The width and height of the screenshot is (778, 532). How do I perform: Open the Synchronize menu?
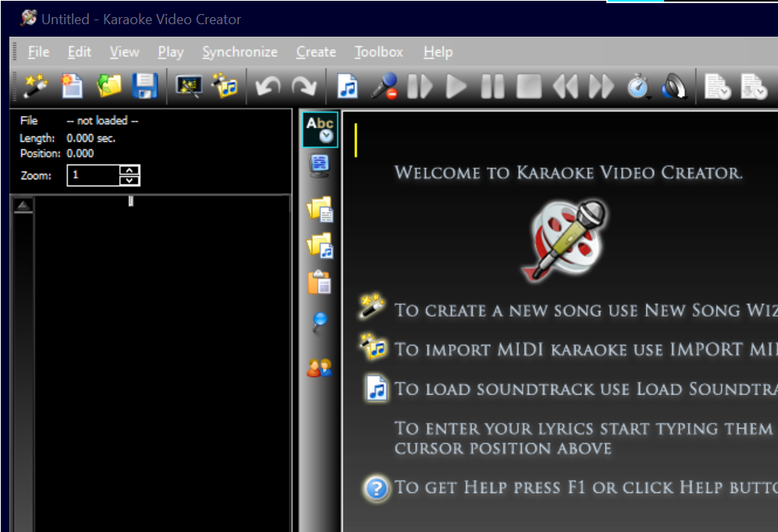click(240, 52)
